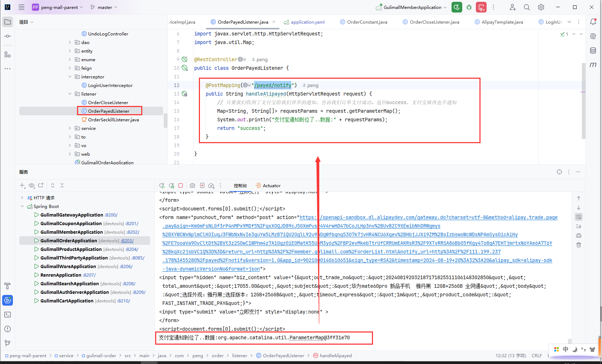602x364 pixels.
Task: Stop the running service red square
Action: click(181, 185)
